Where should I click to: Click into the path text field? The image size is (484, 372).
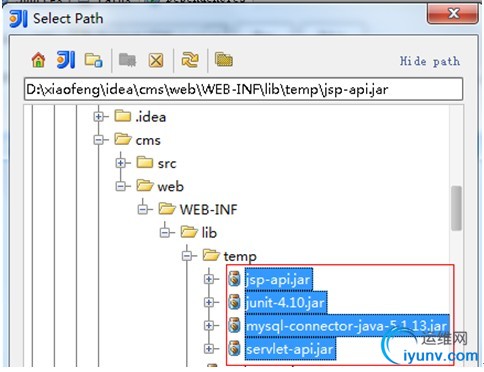coord(243,89)
